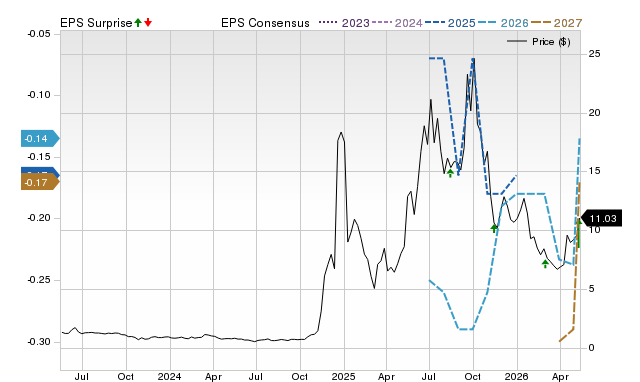Screen dimensions: 640x382
Task: Click the 20 price axis label
Action: [594, 113]
